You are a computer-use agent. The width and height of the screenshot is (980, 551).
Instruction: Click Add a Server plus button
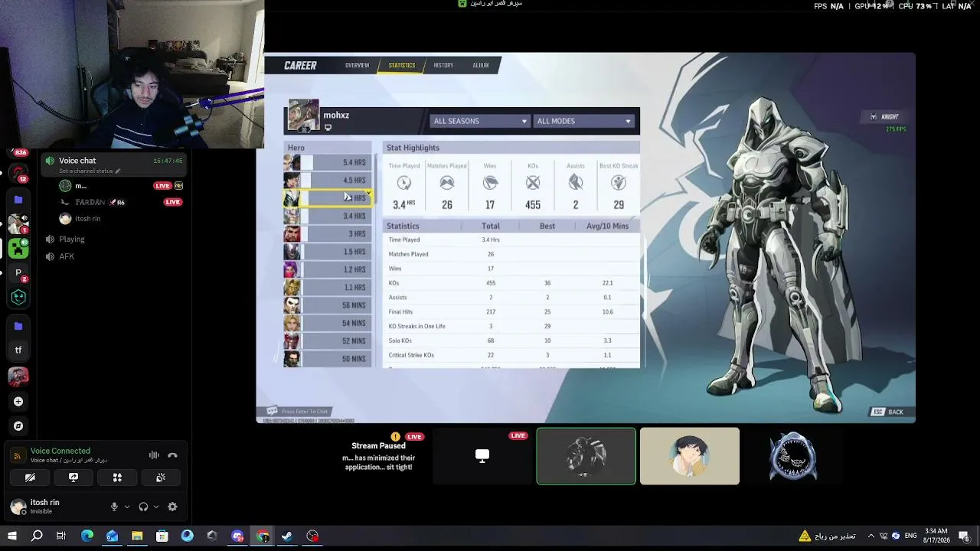click(18, 402)
